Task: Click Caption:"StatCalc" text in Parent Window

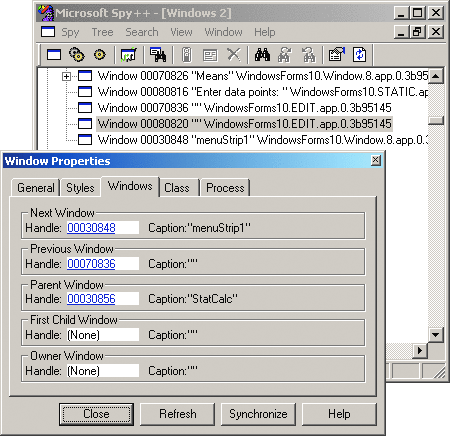Action: pos(193,299)
